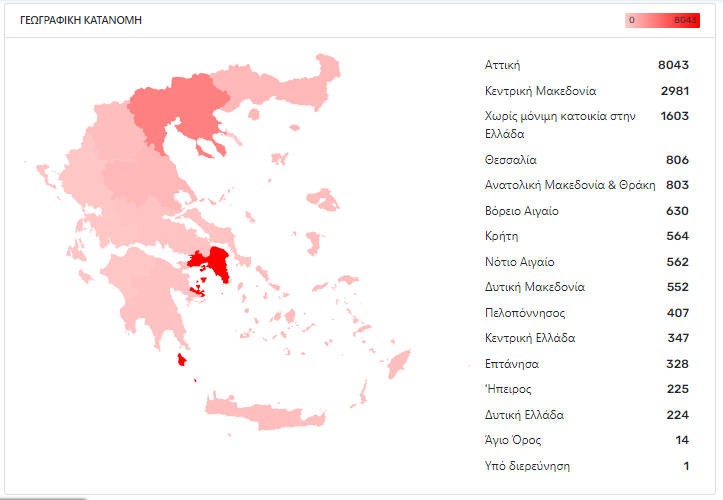This screenshot has width=723, height=500.
Task: Click the Βόρειο Αιγαίο list entry
Action: [587, 211]
